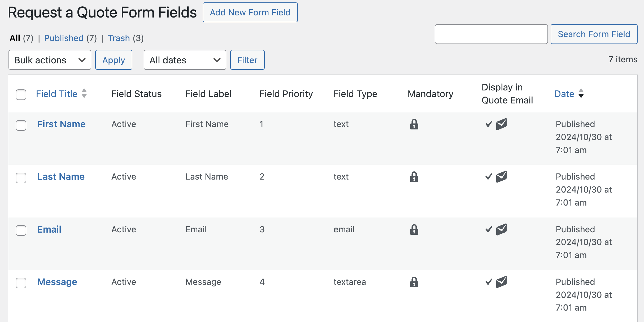Viewport: 644px width, 322px height.
Task: Toggle the select all checkbox at table header
Action: click(21, 94)
